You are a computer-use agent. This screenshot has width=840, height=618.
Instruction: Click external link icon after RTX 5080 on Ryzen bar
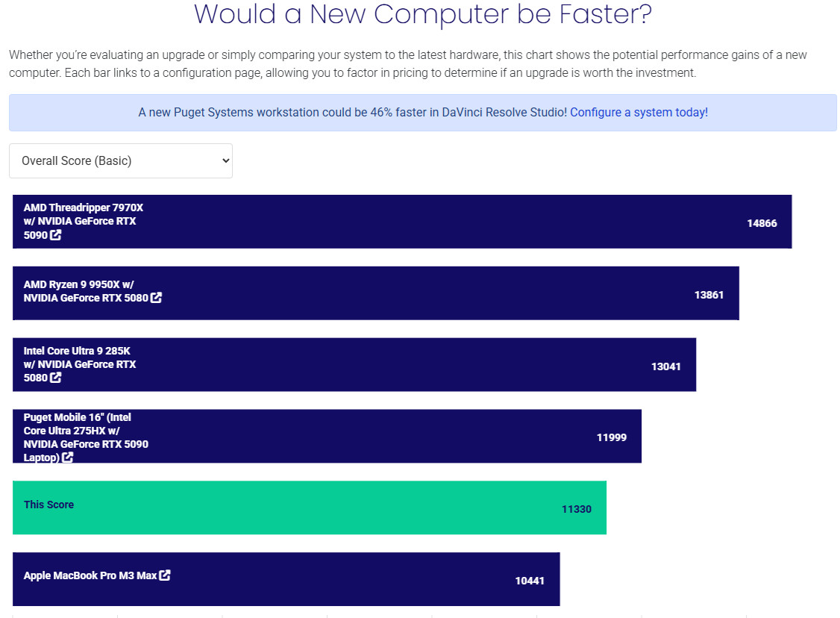(156, 298)
